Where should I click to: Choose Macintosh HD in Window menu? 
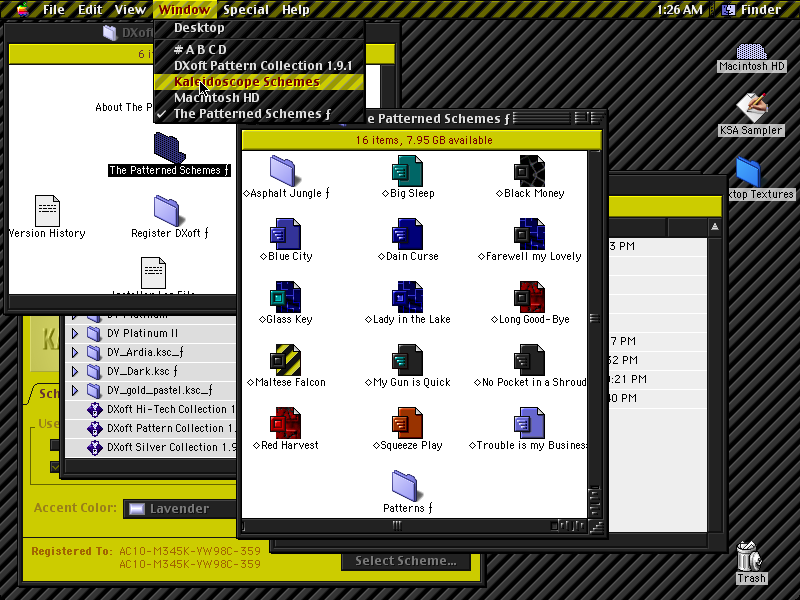(259, 98)
